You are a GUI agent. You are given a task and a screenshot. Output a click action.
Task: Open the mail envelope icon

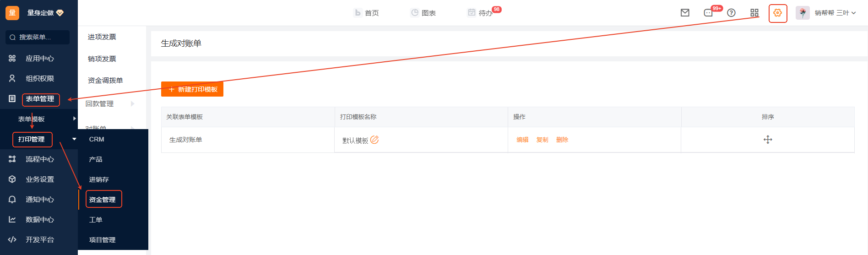[685, 13]
